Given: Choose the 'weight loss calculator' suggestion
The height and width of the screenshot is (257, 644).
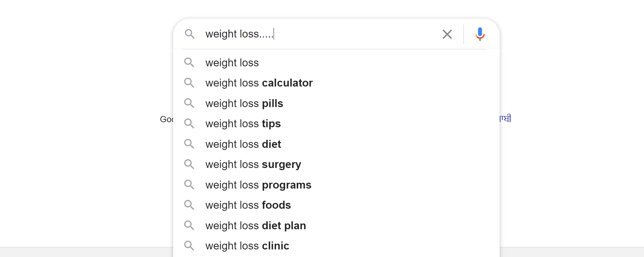Looking at the screenshot, I should (x=259, y=83).
